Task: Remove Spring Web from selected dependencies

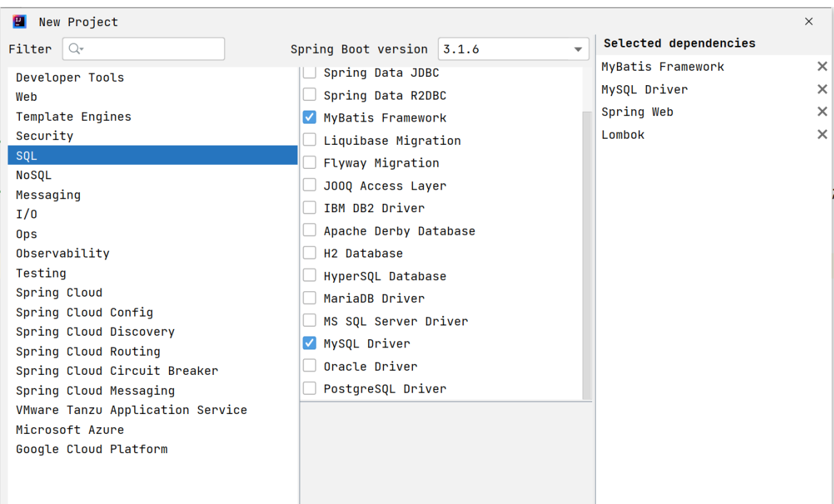Action: tap(822, 112)
